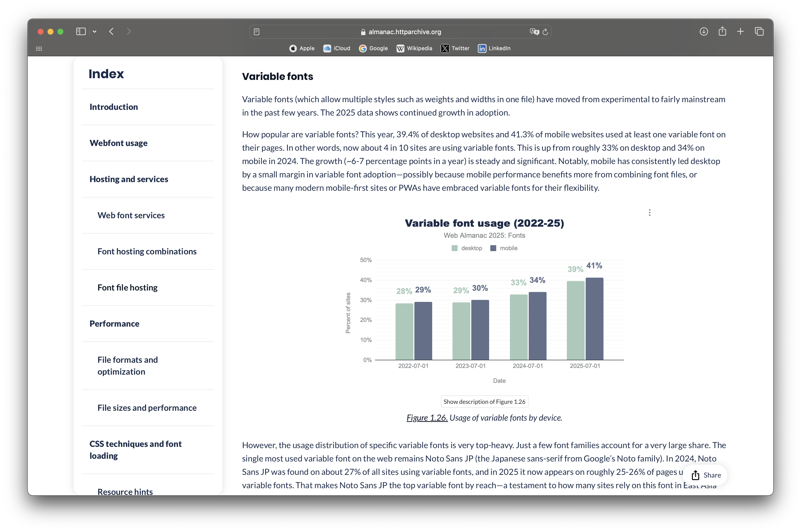This screenshot has width=801, height=532.
Task: Show the tab overview icon
Action: tap(759, 32)
